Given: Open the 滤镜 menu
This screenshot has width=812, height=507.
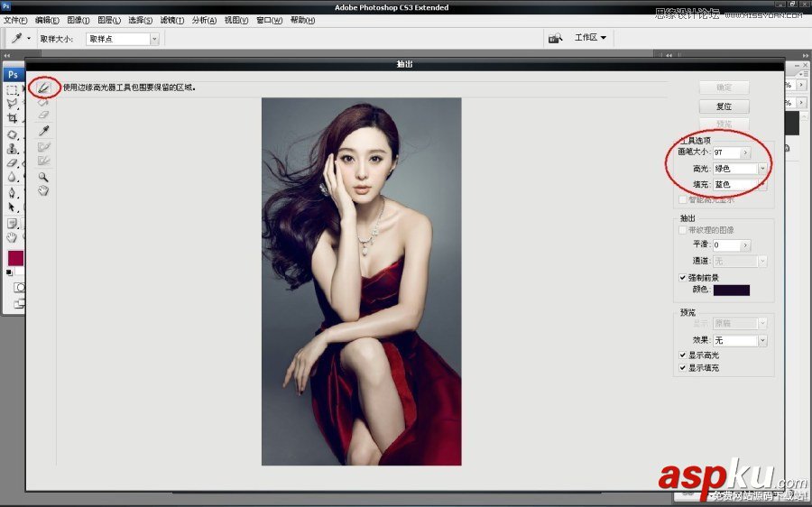Looking at the screenshot, I should tap(172, 20).
